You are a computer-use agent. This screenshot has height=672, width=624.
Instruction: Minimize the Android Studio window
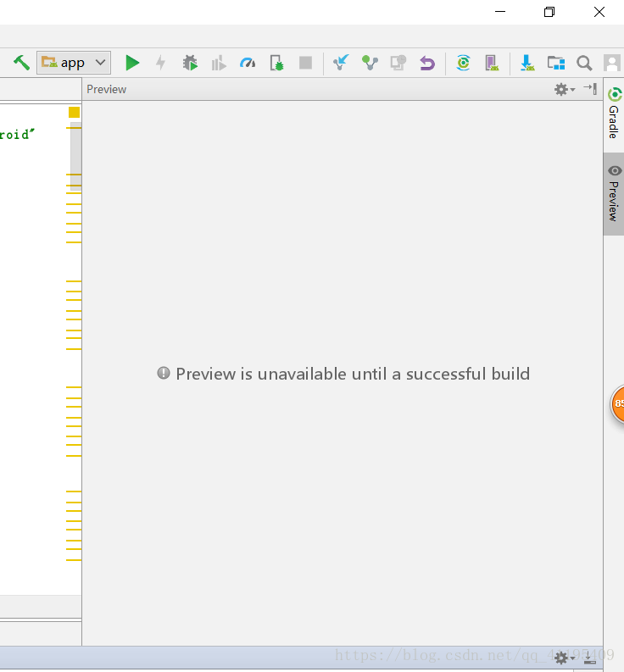click(x=500, y=12)
